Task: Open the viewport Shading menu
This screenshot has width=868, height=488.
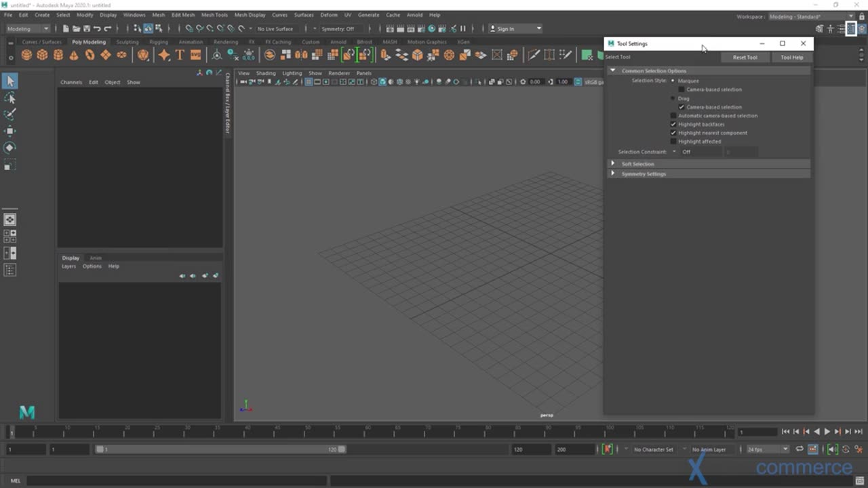Action: [x=266, y=73]
